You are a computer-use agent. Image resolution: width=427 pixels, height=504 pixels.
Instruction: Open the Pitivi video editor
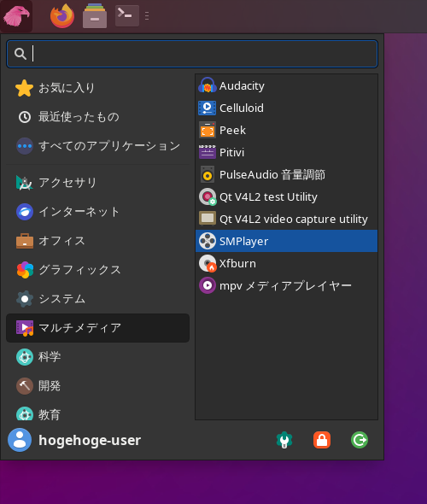tap(286, 152)
